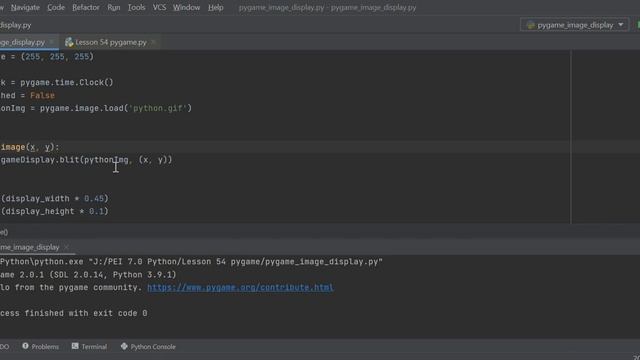Viewport: 640px width, 360px height.
Task: Open the Tools menu
Action: pos(136,7)
